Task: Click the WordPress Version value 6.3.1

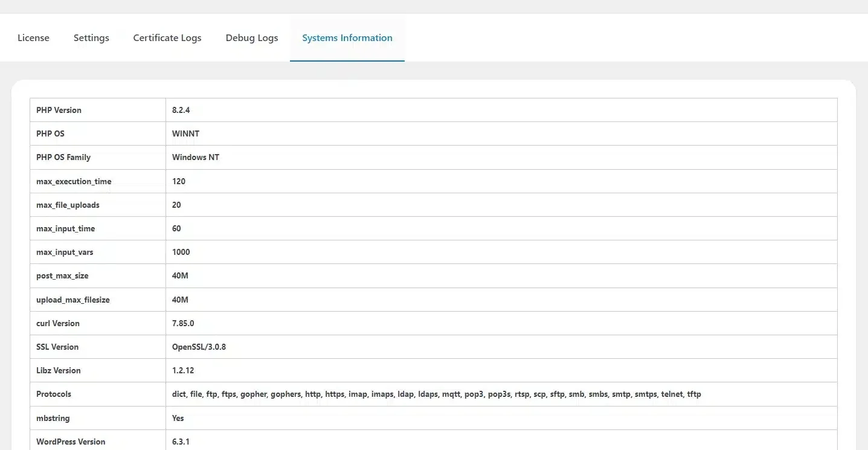Action: (x=181, y=442)
